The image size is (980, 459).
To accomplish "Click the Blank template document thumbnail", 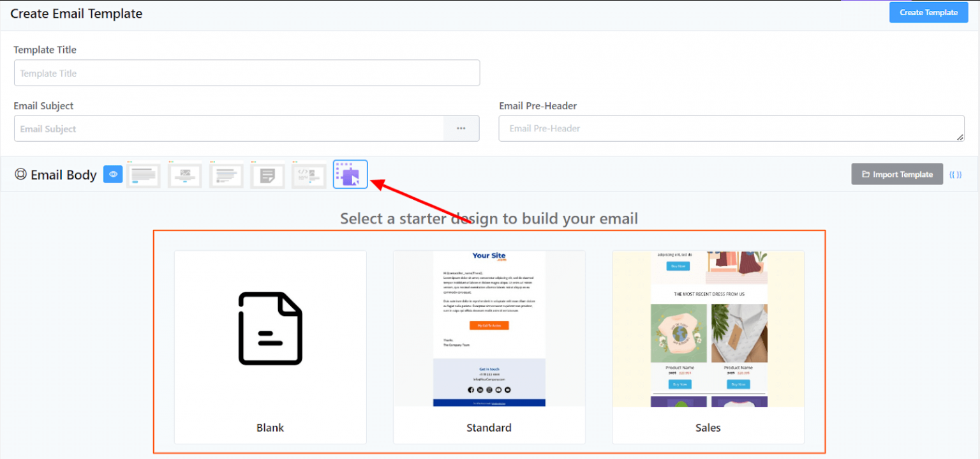I will pos(270,329).
